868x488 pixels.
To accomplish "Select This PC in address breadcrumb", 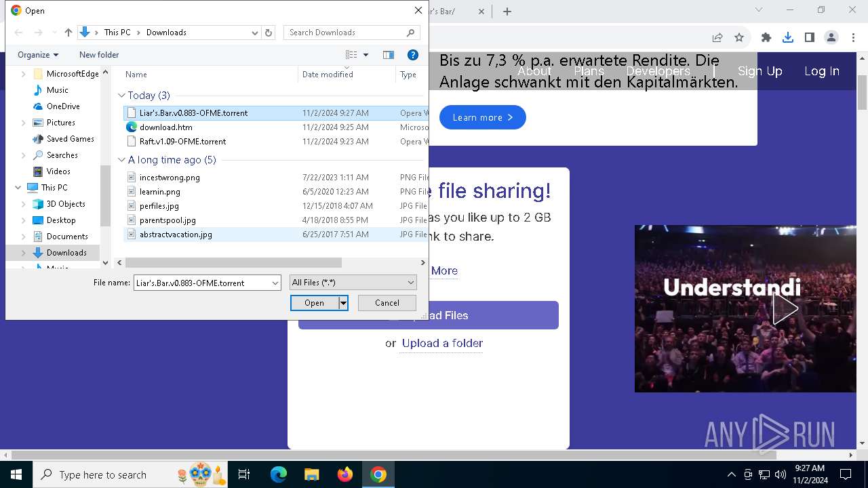I will click(117, 33).
